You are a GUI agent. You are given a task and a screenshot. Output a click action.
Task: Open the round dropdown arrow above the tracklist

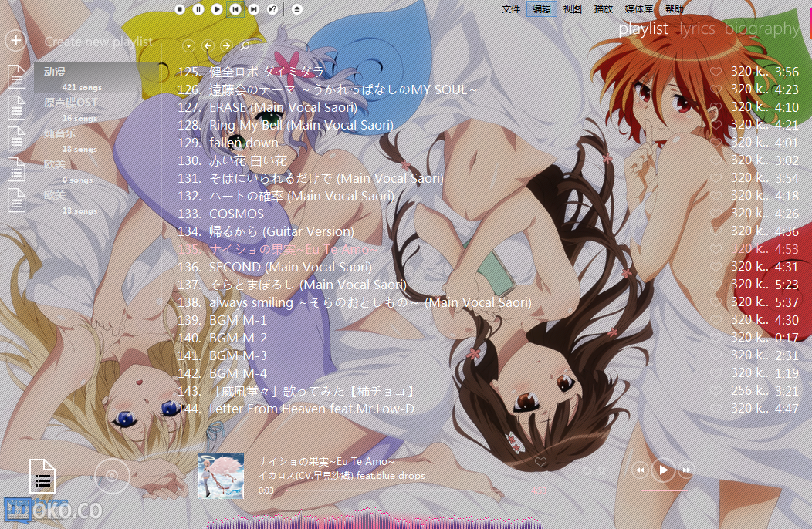(x=188, y=46)
